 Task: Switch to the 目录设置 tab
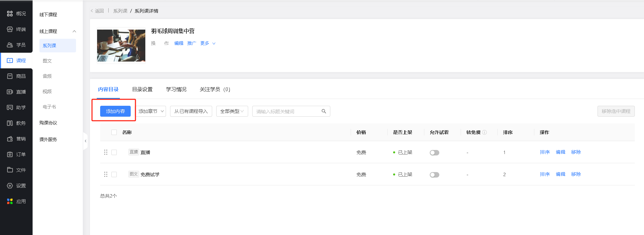pos(142,89)
